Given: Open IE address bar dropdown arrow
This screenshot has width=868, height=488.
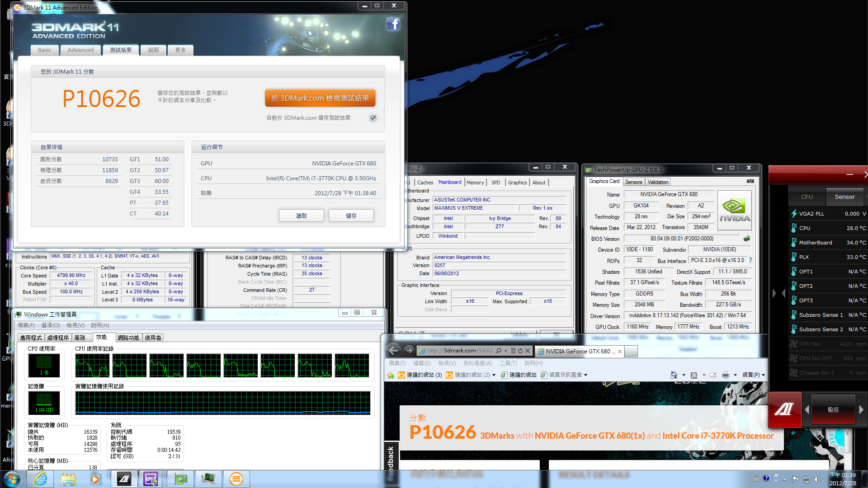Looking at the screenshot, I should coord(505,351).
